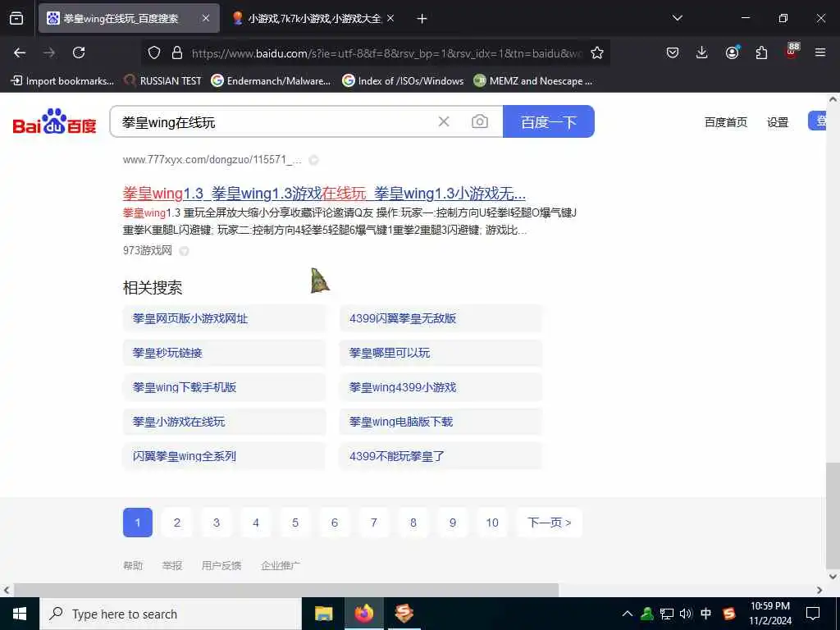View site security lock information

pyautogui.click(x=177, y=52)
